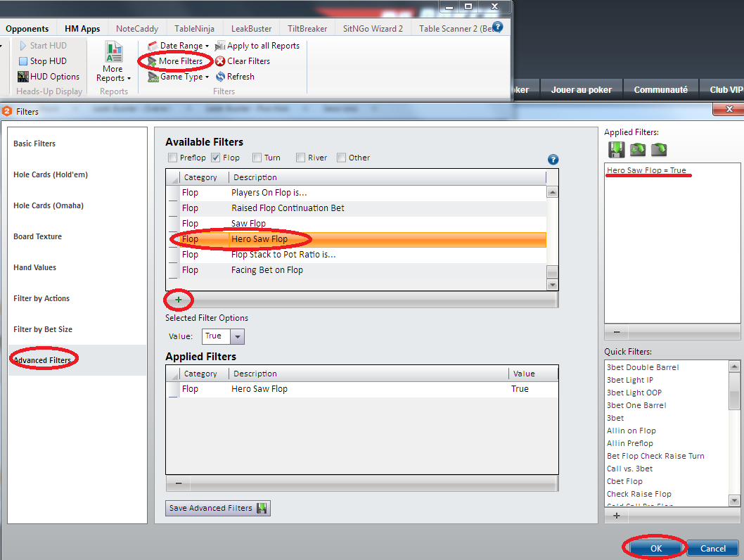The height and width of the screenshot is (560, 744).
Task: Switch to the HM Apps tab
Action: point(82,28)
